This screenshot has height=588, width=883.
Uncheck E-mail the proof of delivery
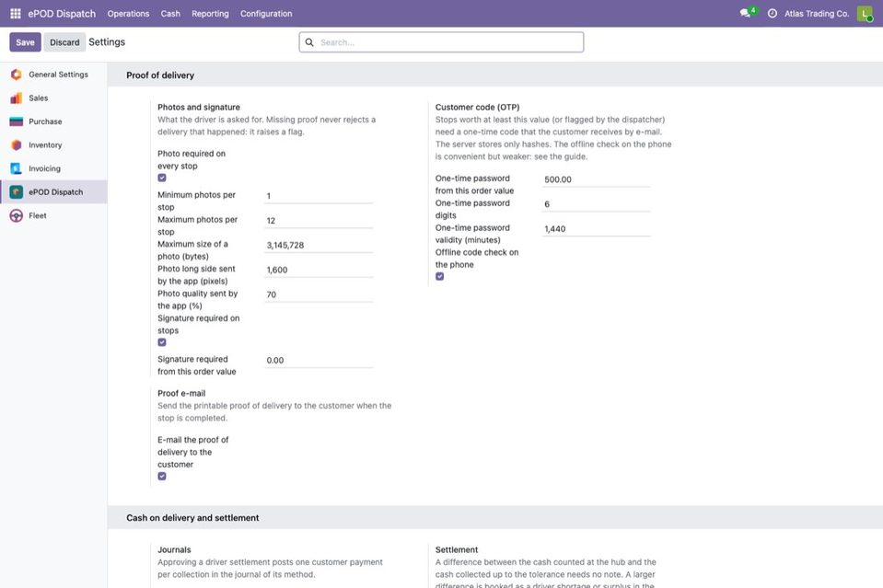(162, 476)
